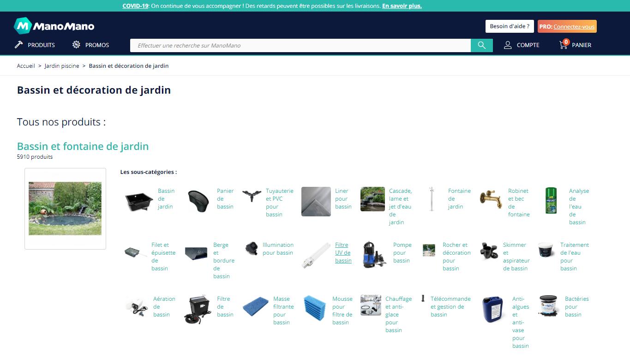The height and width of the screenshot is (364, 630).
Task: Go to Jardin piscine breadcrumb
Action: pyautogui.click(x=62, y=66)
